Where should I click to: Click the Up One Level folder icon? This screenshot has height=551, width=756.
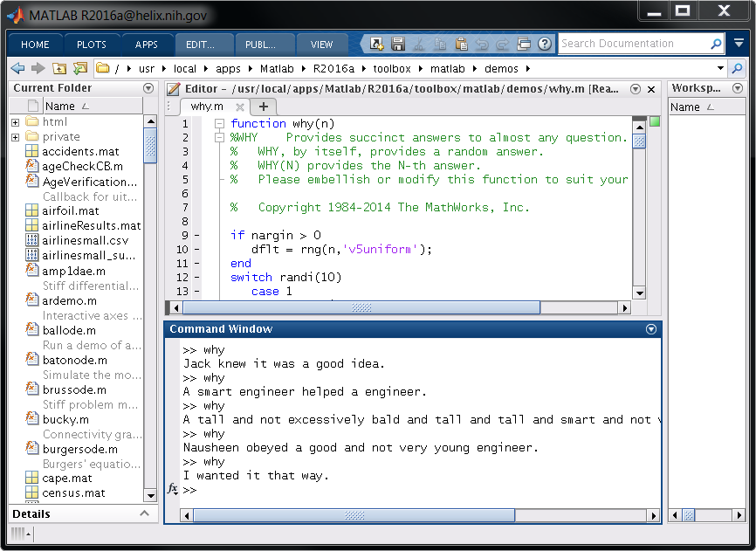click(x=59, y=68)
